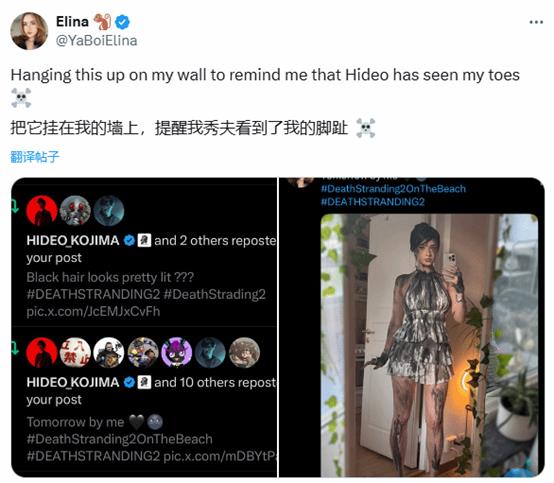
Task: Open the left notifications screenshot image
Action: [144, 328]
